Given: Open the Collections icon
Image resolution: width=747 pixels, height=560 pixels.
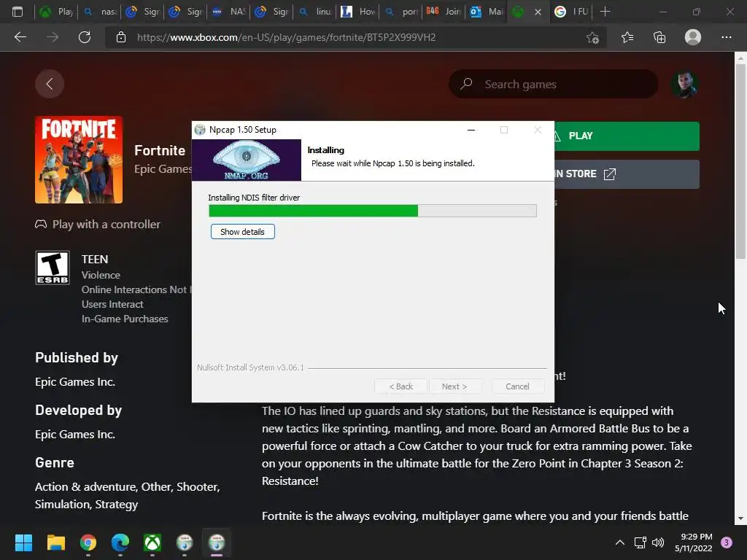Looking at the screenshot, I should [x=659, y=37].
